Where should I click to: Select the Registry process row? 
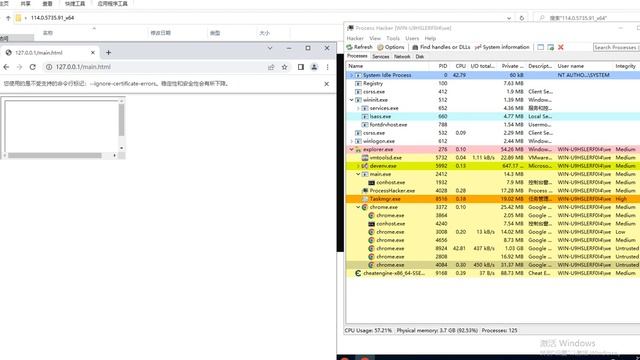point(492,83)
